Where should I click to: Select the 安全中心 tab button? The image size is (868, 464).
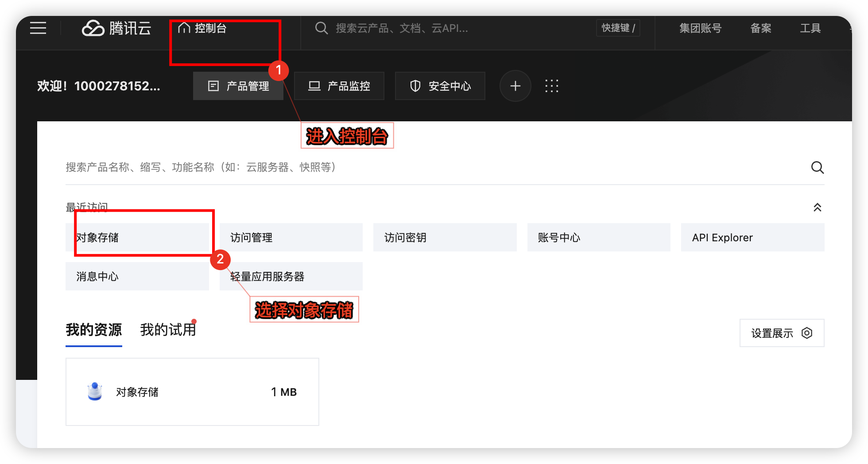pyautogui.click(x=440, y=86)
